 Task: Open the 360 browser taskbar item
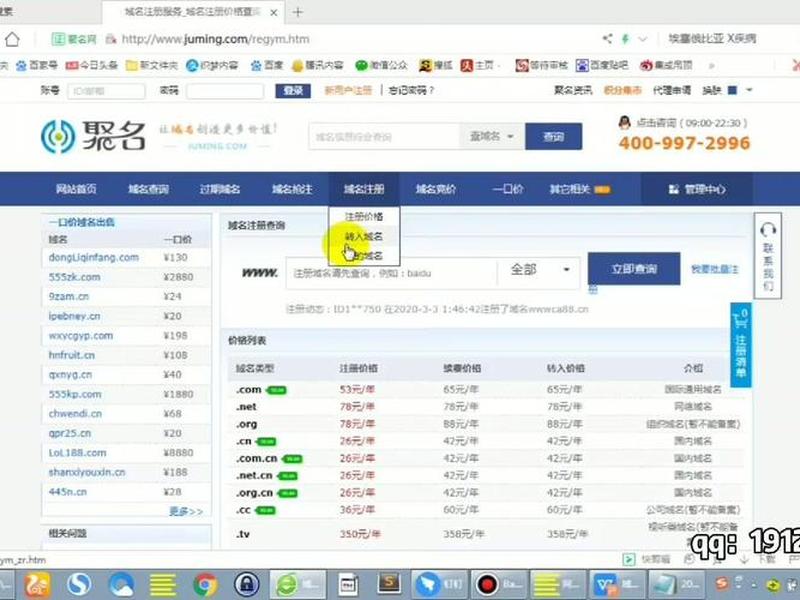[297, 585]
